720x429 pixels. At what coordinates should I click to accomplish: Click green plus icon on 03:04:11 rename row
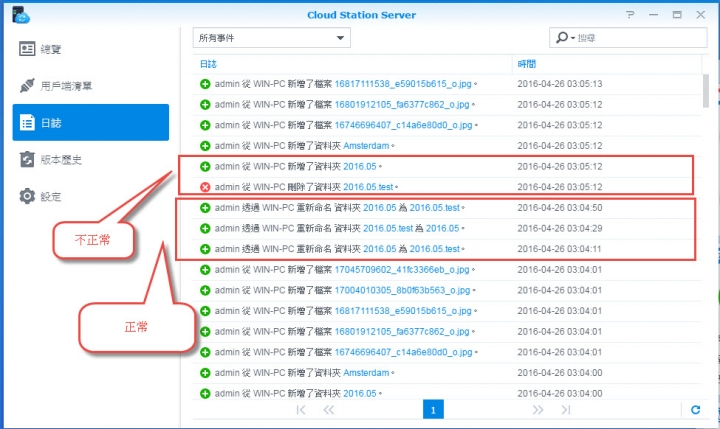(x=205, y=249)
